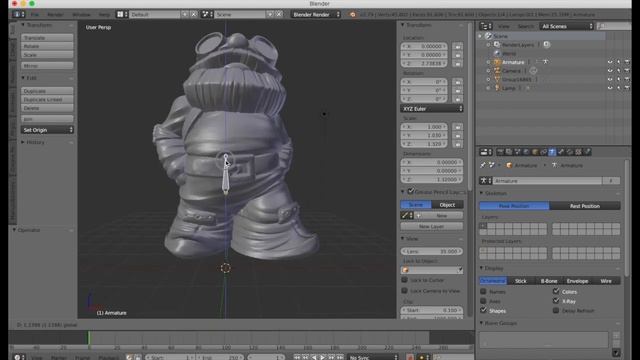Open the Render menu
Image resolution: width=640 pixels, height=360 pixels.
pyautogui.click(x=55, y=14)
